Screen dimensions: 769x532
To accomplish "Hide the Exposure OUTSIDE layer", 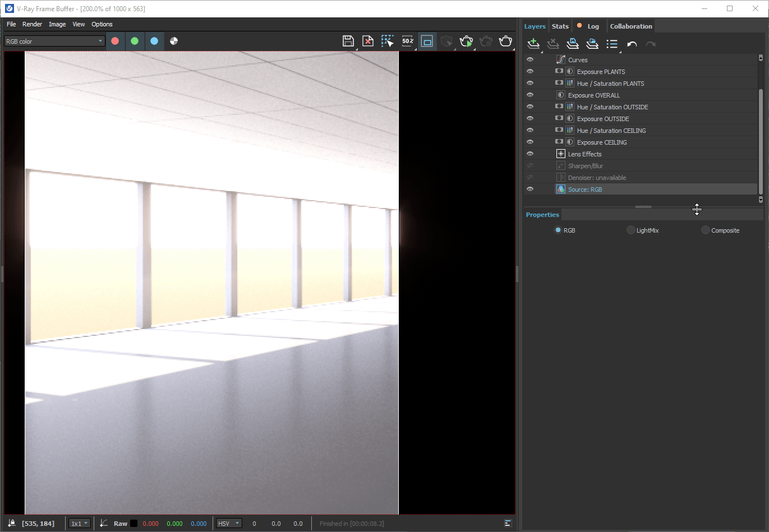I will 530,118.
